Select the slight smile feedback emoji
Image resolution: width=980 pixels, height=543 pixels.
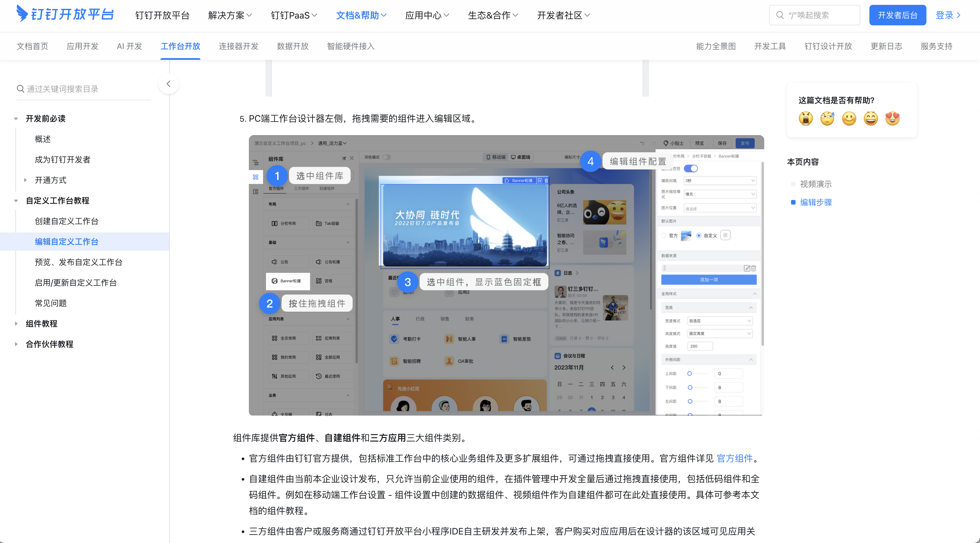point(849,118)
